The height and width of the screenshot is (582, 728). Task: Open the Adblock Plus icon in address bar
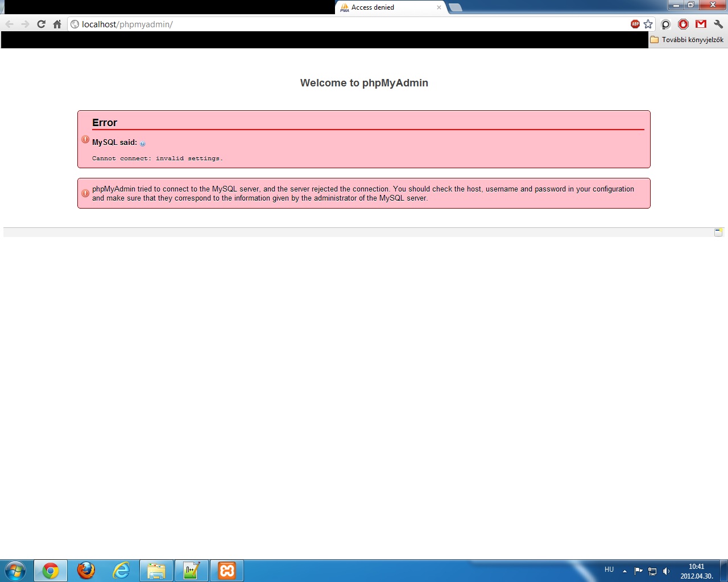(635, 24)
